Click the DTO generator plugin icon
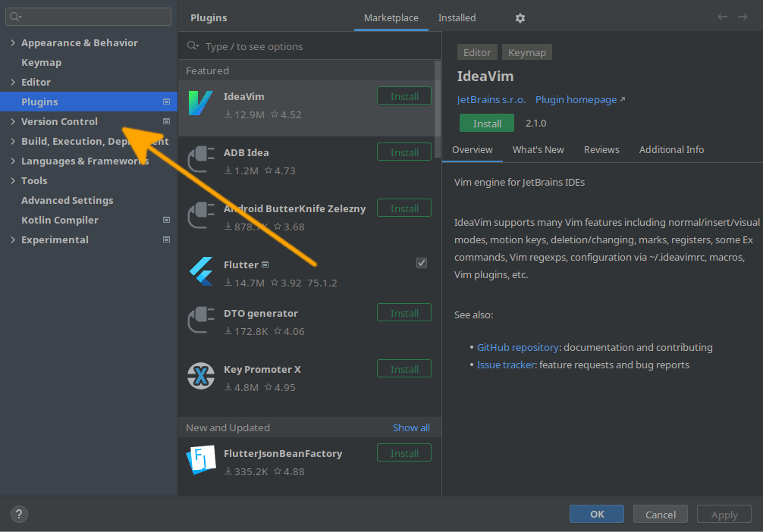The width and height of the screenshot is (763, 532). tap(201, 320)
